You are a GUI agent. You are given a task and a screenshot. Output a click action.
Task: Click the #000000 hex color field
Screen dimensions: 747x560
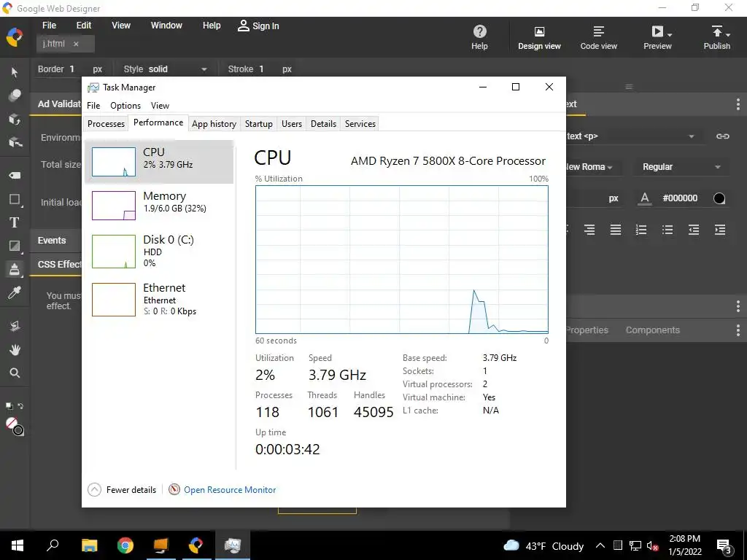click(680, 198)
